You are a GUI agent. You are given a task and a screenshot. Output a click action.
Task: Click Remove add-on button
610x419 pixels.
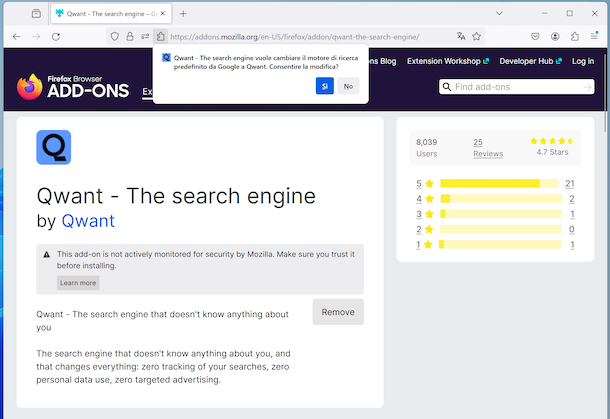click(338, 312)
